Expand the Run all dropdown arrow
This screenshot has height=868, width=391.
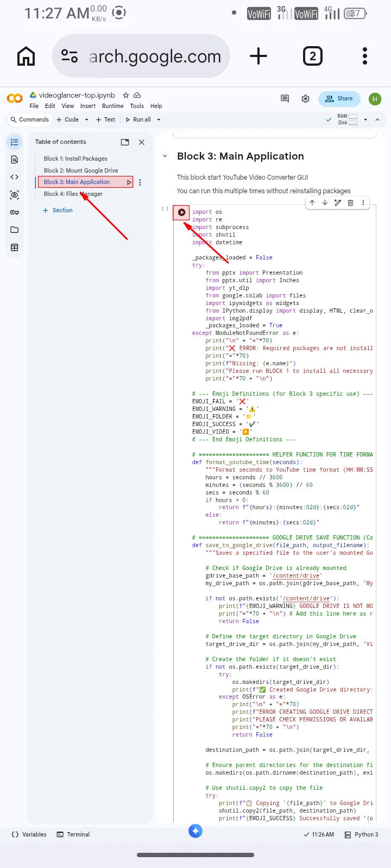159,119
